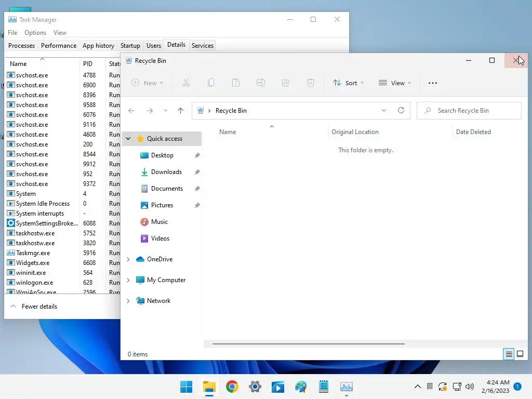Screen dimensions: 532x399
Task: Click the Share icon in Recycle Bin toolbar
Action: pos(286,83)
